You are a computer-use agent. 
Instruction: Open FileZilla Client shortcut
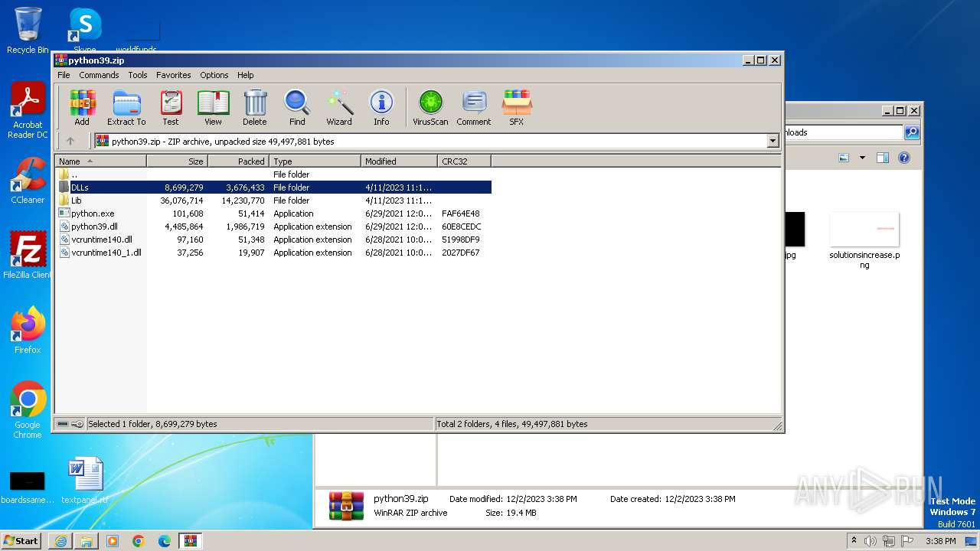[28, 256]
